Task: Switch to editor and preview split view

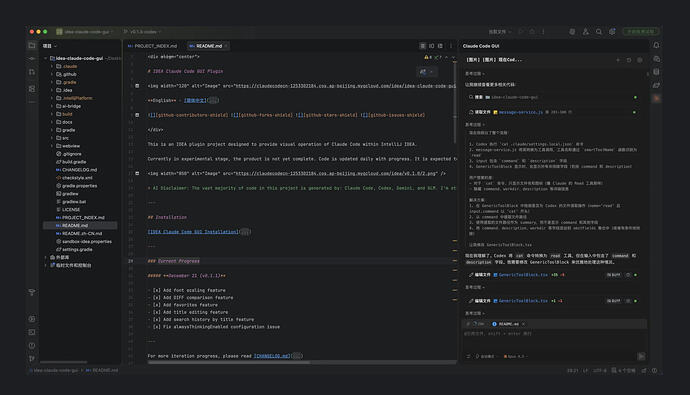Action: pyautogui.click(x=432, y=46)
